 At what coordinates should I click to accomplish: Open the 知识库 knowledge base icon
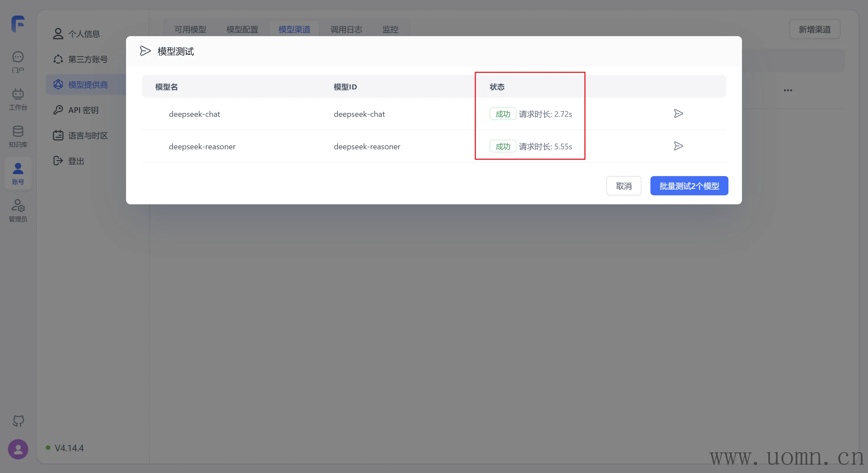(x=18, y=136)
